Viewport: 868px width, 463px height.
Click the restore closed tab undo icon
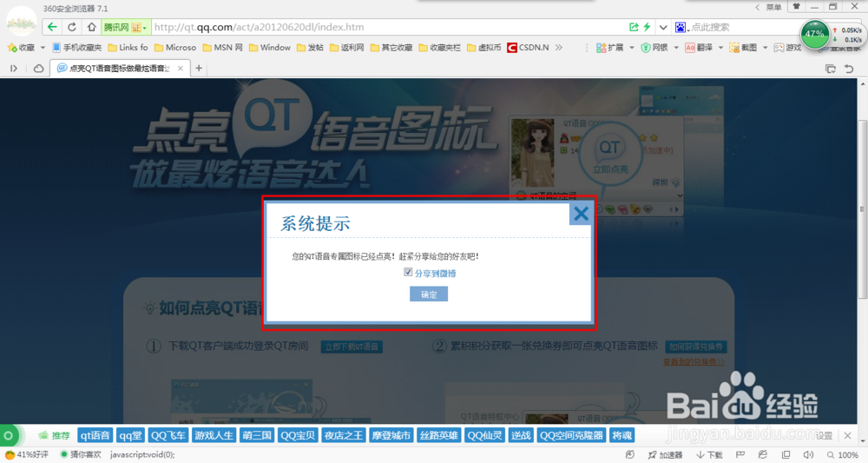[849, 69]
